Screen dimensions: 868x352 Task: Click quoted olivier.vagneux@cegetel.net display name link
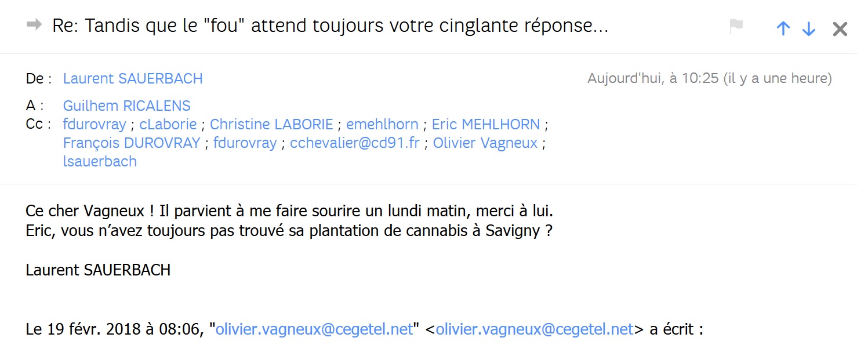(x=314, y=329)
